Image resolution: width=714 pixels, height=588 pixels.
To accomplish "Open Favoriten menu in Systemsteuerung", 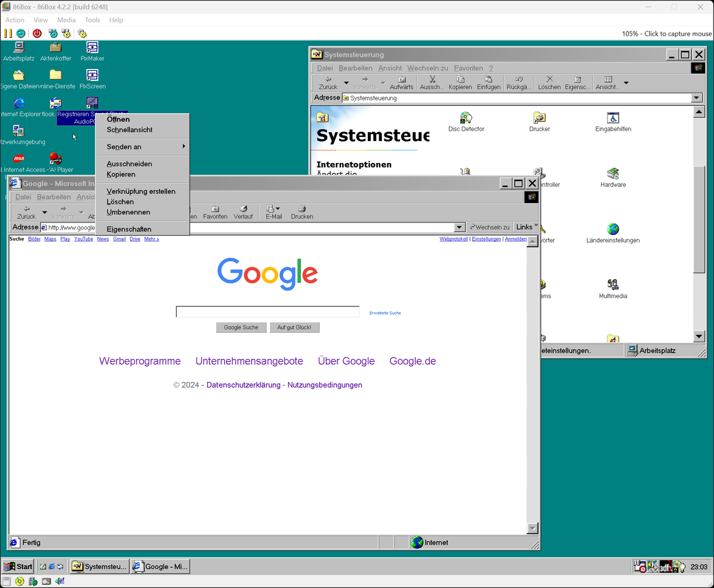I will (468, 68).
